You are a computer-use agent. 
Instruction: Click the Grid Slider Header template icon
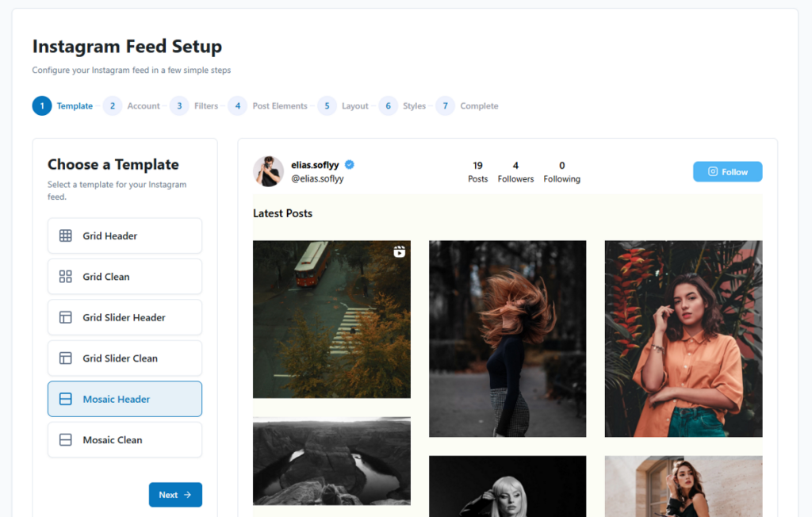(x=66, y=317)
